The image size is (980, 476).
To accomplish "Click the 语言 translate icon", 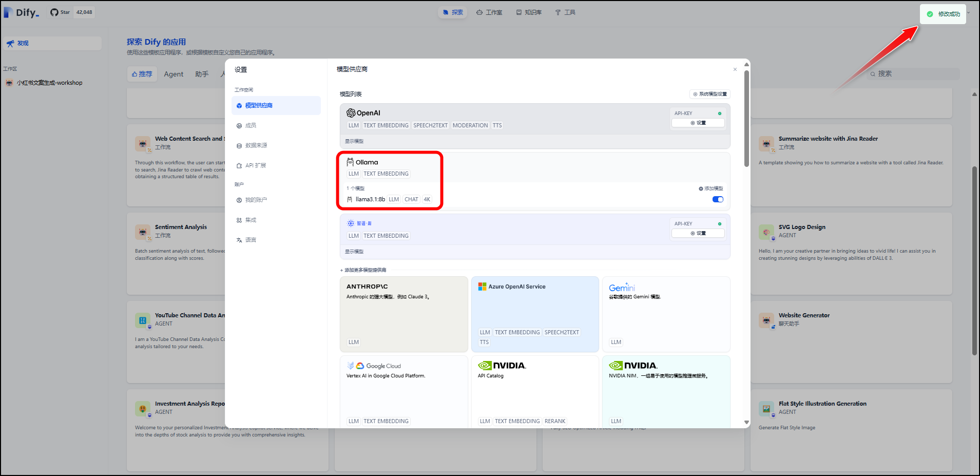I will [x=239, y=240].
